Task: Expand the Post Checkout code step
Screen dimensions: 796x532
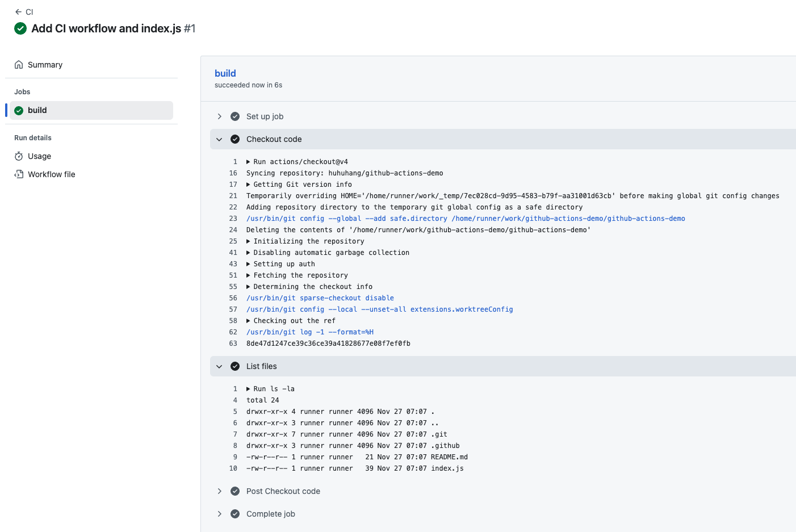Action: (x=220, y=491)
